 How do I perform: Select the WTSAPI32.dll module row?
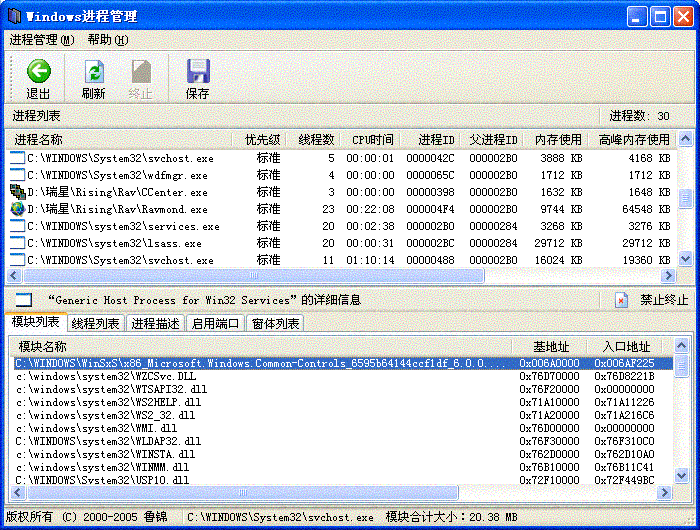pyautogui.click(x=342, y=389)
